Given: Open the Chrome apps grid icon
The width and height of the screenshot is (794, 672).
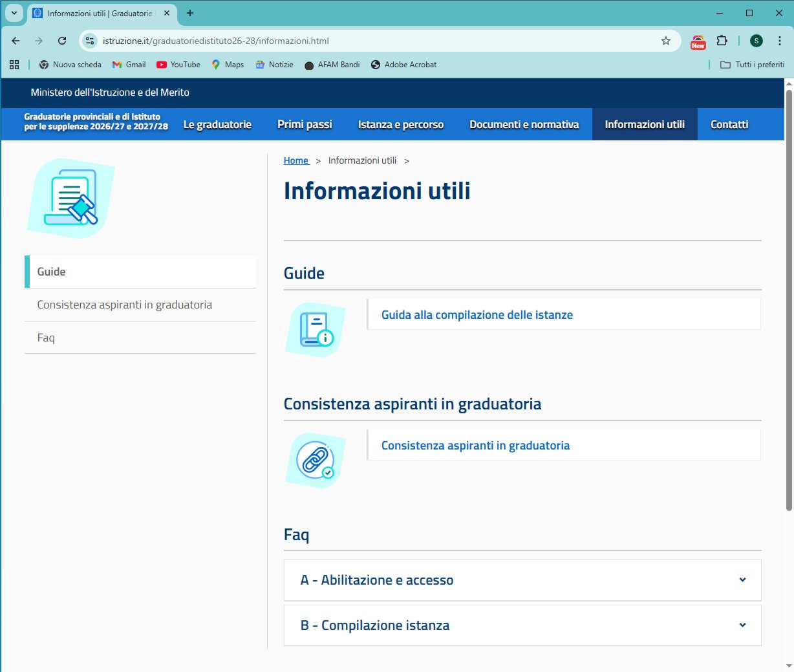Looking at the screenshot, I should coord(14,65).
